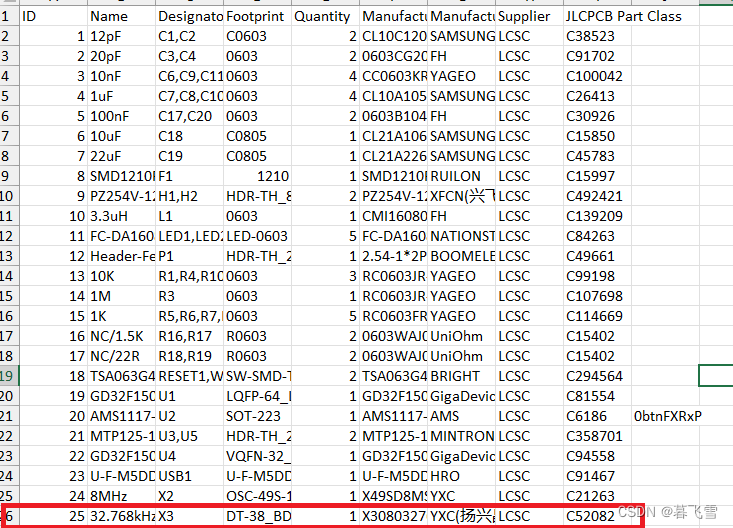This screenshot has width=733, height=528.
Task: Select footprint cell 1210
Action: click(257, 176)
